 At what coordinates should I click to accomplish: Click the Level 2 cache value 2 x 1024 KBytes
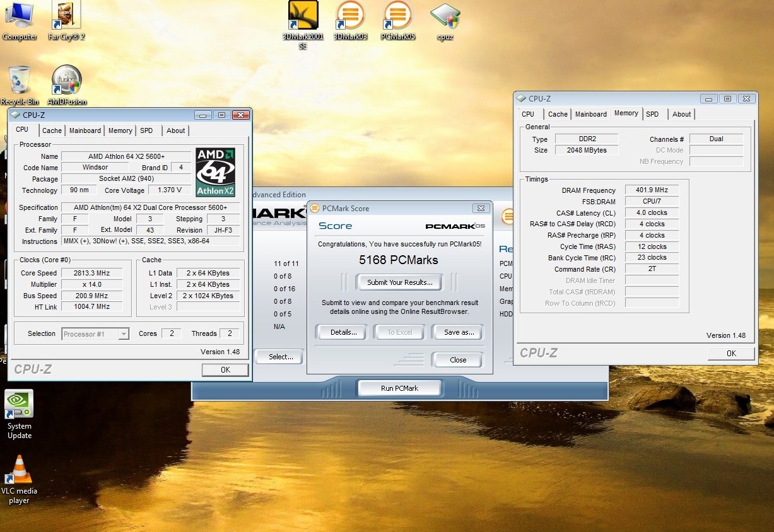pyautogui.click(x=209, y=296)
